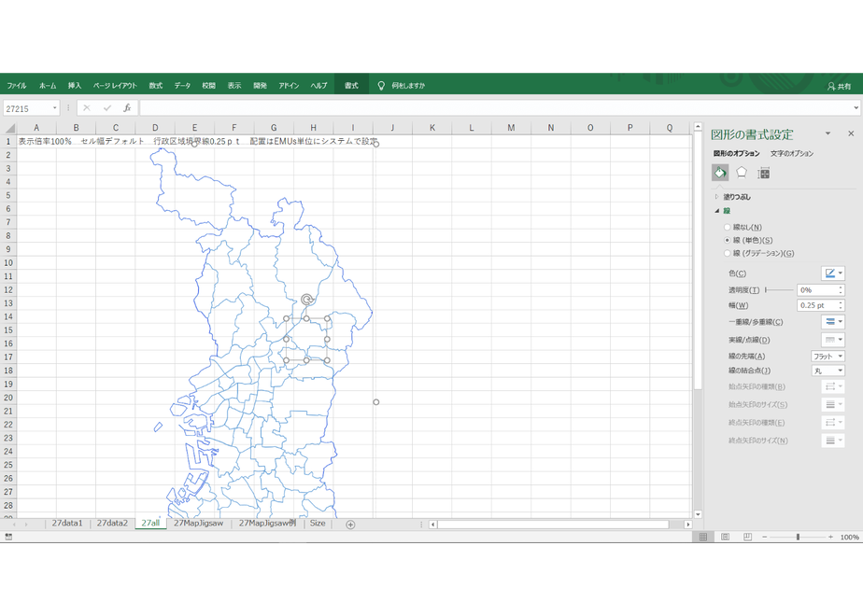Click the zoom out minus icon
The image size is (863, 616).
click(765, 537)
